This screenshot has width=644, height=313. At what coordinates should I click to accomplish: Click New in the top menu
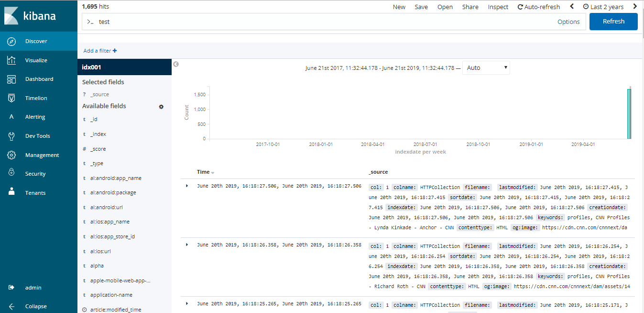399,7
